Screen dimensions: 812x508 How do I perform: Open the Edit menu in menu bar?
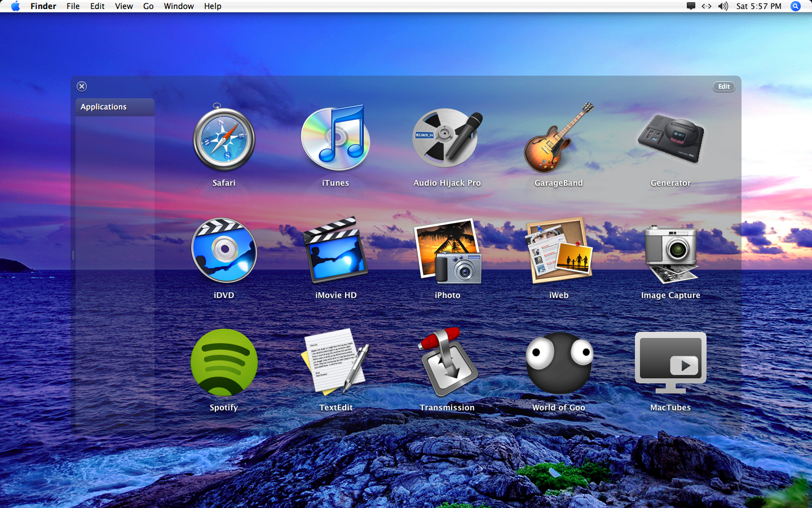pos(98,6)
